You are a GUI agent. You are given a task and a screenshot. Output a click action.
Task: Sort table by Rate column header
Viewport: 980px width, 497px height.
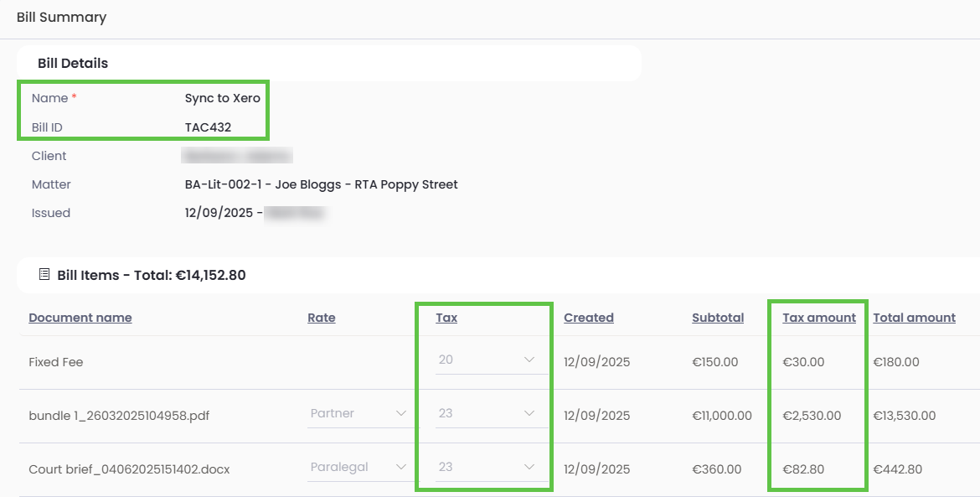(321, 318)
